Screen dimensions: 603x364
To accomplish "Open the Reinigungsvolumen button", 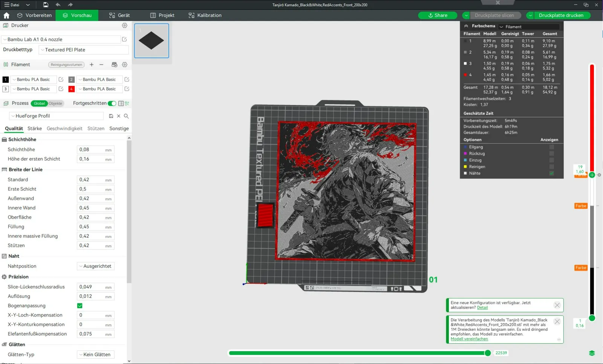I will 66,65.
